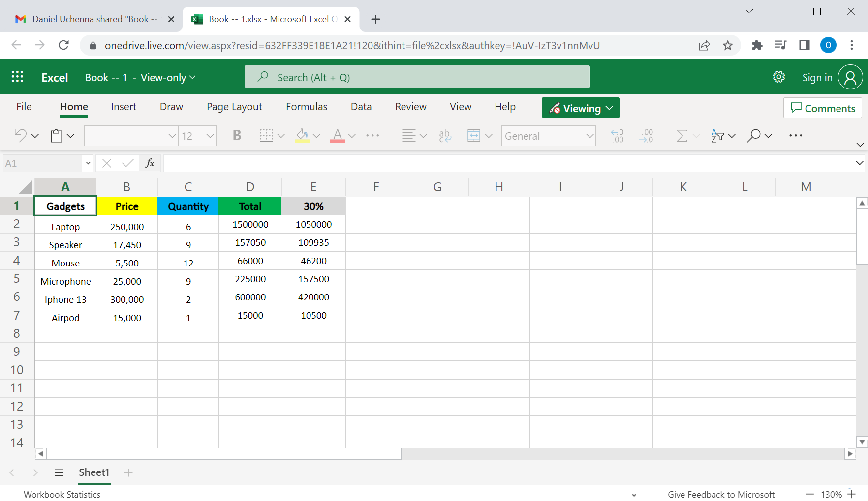
Task: Open the Insert ribbon tab
Action: [124, 106]
